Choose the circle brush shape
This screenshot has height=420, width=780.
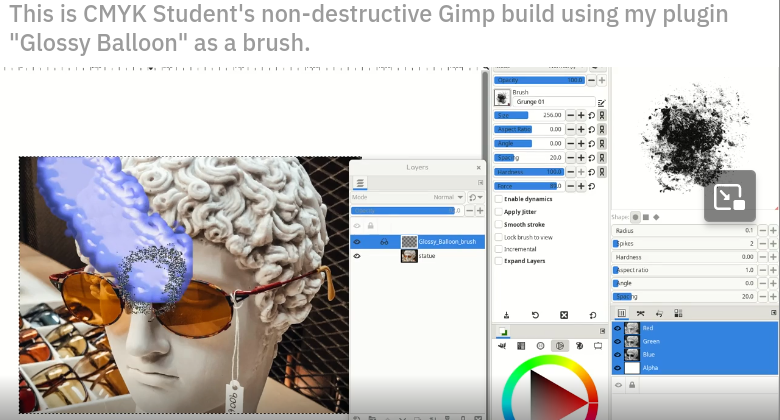coord(635,217)
